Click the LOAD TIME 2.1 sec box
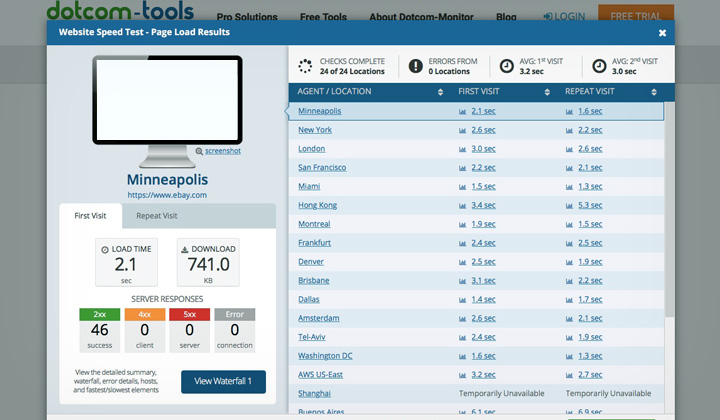 pos(126,263)
